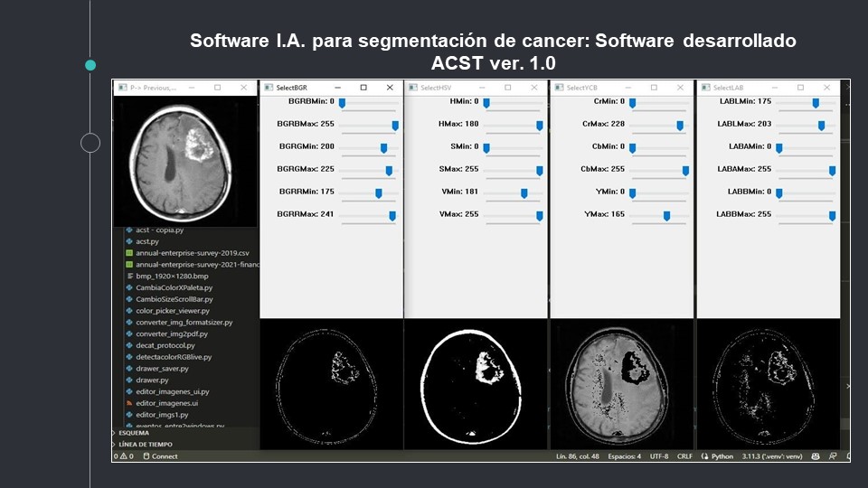Click the CRLF line ending indicator

(x=684, y=456)
